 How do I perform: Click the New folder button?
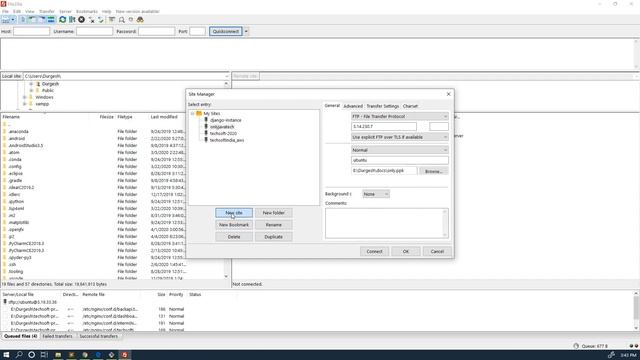273,213
